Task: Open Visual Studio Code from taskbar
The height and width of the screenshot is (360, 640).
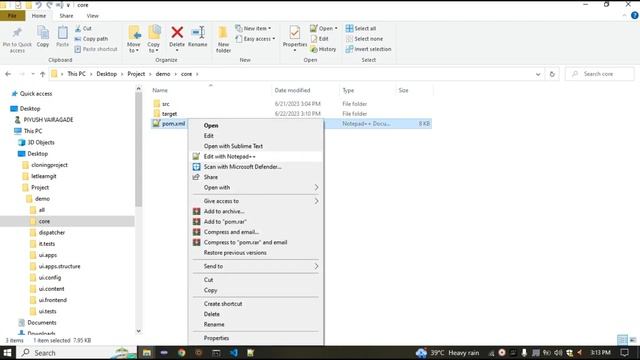Action: 234,353
